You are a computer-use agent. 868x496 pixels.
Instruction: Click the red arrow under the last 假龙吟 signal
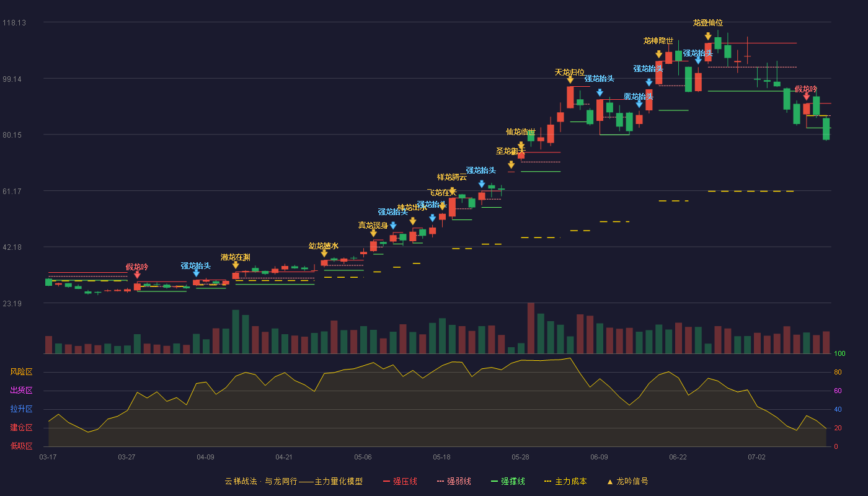pyautogui.click(x=807, y=97)
